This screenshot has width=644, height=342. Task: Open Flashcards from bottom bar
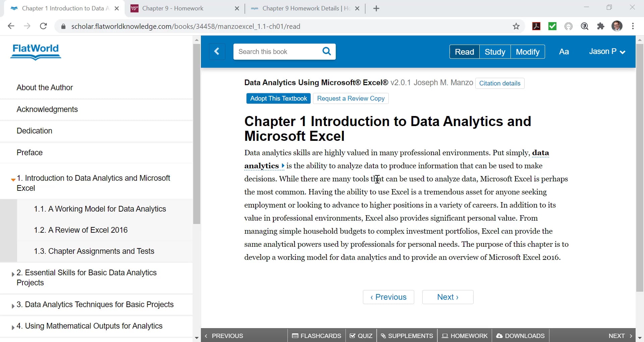pyautogui.click(x=317, y=336)
